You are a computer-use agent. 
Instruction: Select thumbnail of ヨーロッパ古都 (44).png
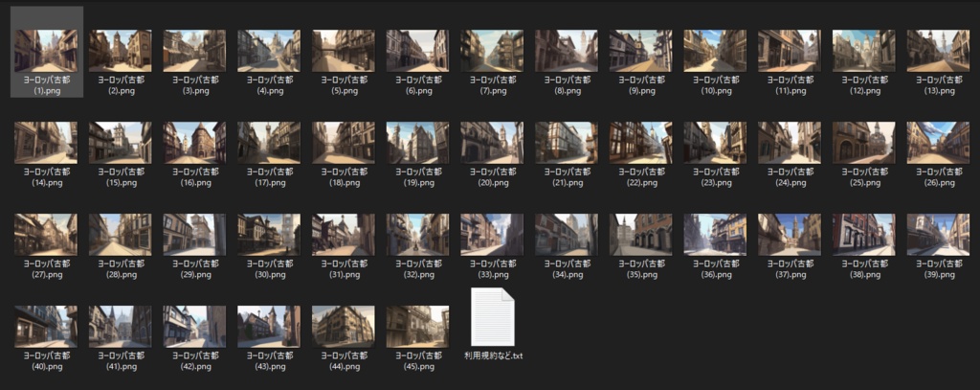pyautogui.click(x=344, y=327)
